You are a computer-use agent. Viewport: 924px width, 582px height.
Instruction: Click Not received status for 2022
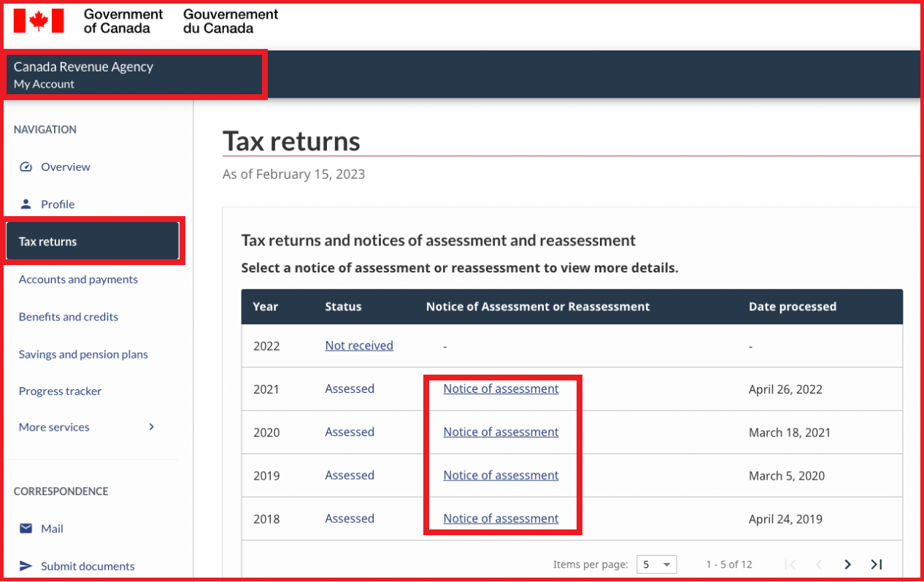point(359,345)
